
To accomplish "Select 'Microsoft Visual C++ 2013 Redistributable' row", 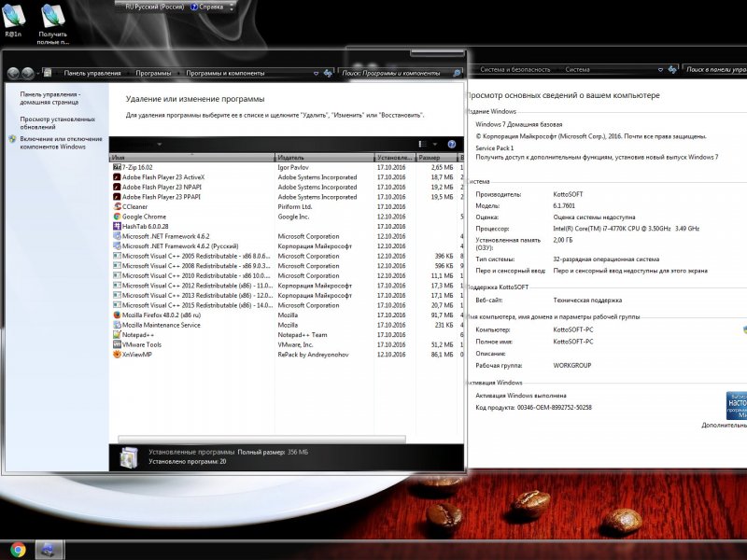I will pyautogui.click(x=287, y=295).
